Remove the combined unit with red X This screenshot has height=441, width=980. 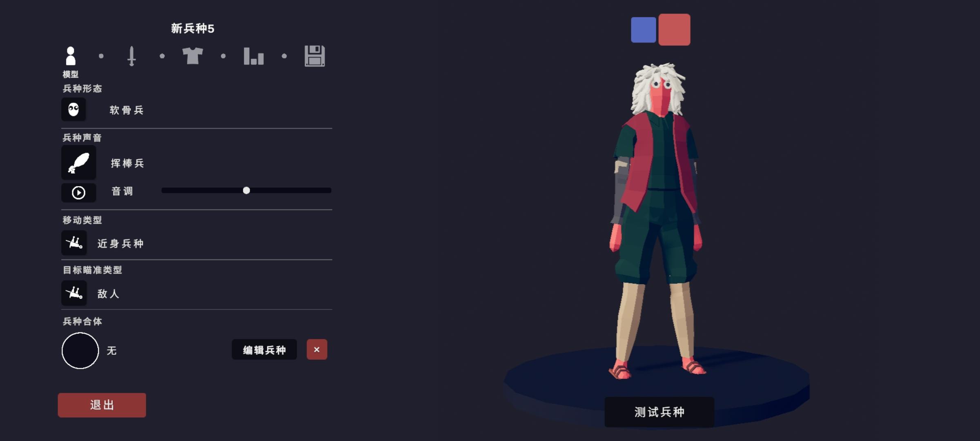317,350
